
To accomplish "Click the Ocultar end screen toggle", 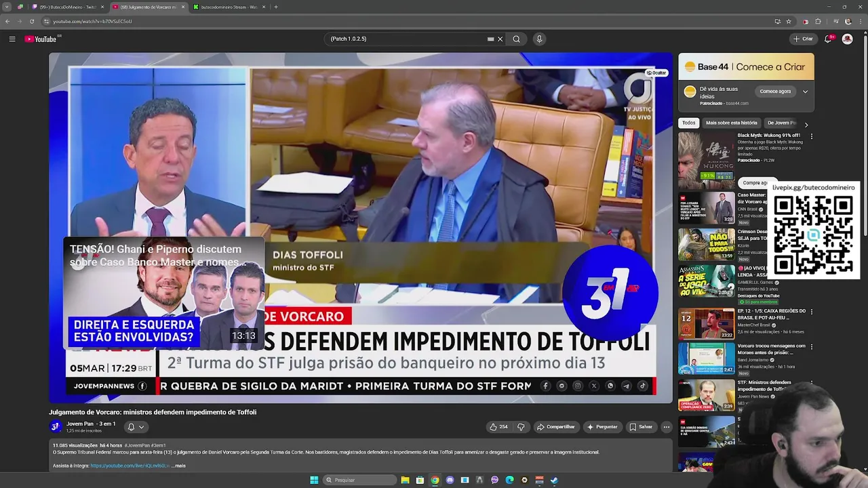I will (x=656, y=73).
